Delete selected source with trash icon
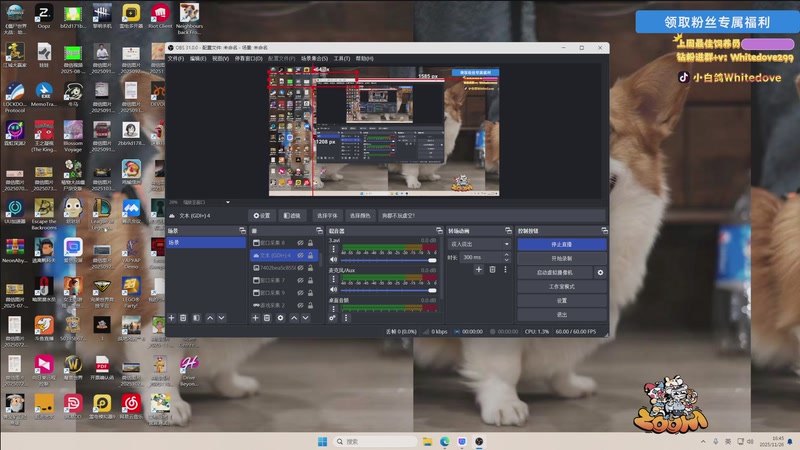800x450 pixels. [x=267, y=318]
